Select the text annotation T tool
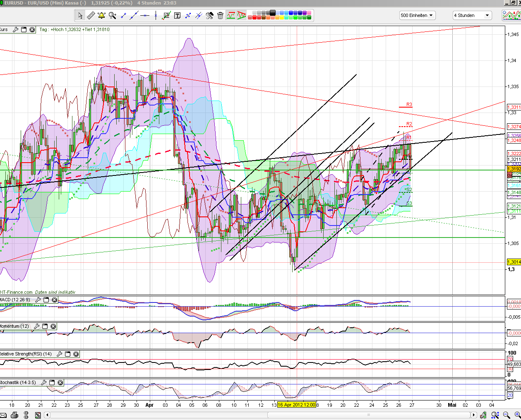This screenshot has height=420, width=521. coord(178,15)
